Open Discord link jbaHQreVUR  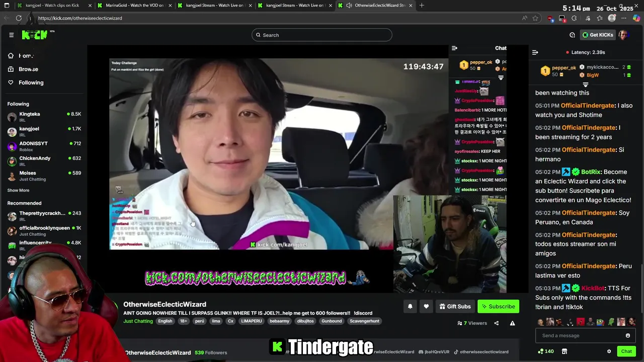click(x=434, y=352)
